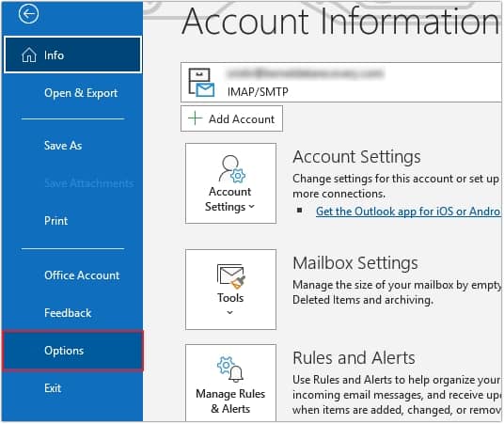Expand the Account Settings dropdown button
Viewport: 504px width, 424px height.
pyautogui.click(x=230, y=183)
